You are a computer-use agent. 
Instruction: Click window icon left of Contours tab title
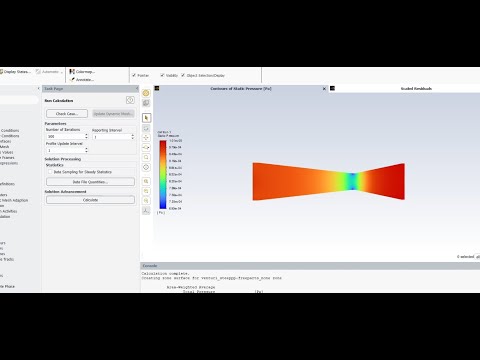(157, 88)
